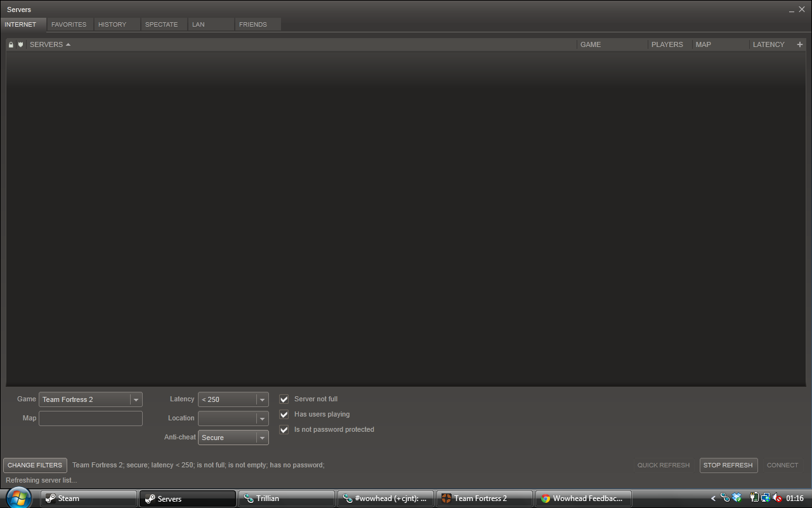The image size is (812, 508).
Task: Uncheck the Server not full filter
Action: [x=284, y=399]
